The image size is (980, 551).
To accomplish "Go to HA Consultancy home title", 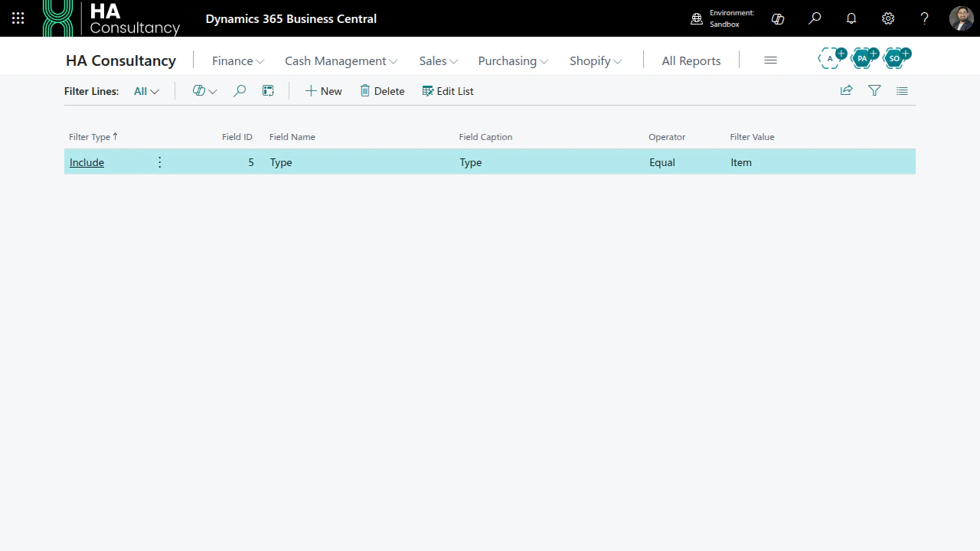I will click(121, 60).
